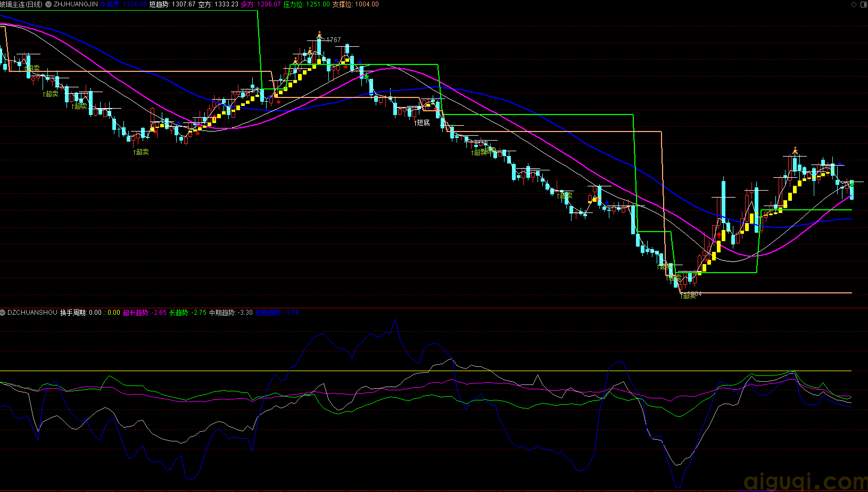Screen dimensions: 868x492
Task: Click the 中期趋势 -3.30 label
Action: click(231, 313)
